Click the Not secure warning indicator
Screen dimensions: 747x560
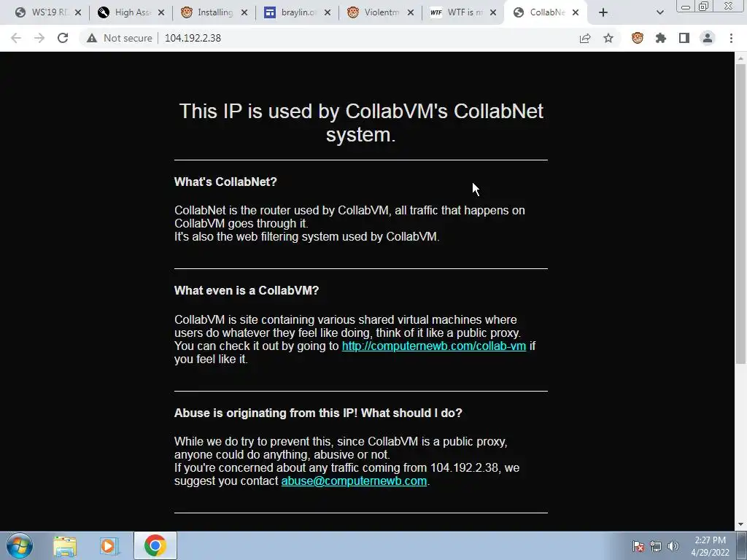tap(119, 38)
